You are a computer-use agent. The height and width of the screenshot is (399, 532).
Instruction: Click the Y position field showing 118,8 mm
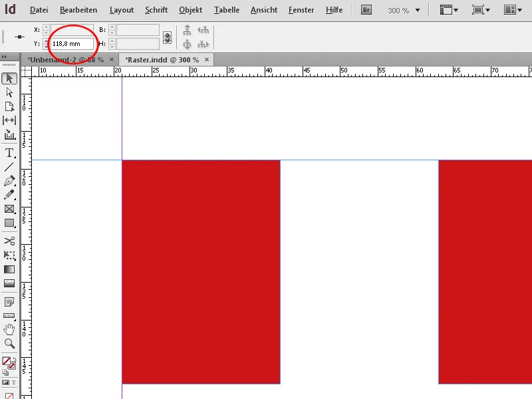coord(72,44)
